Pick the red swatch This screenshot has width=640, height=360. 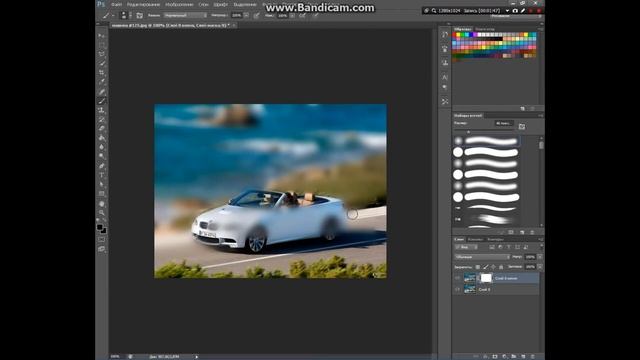(455, 35)
